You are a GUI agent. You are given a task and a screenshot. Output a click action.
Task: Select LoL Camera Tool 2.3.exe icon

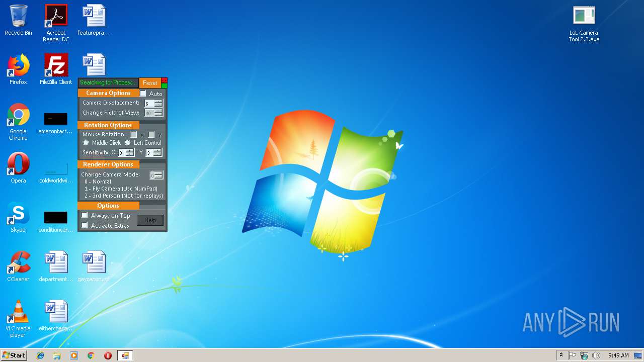click(x=584, y=23)
